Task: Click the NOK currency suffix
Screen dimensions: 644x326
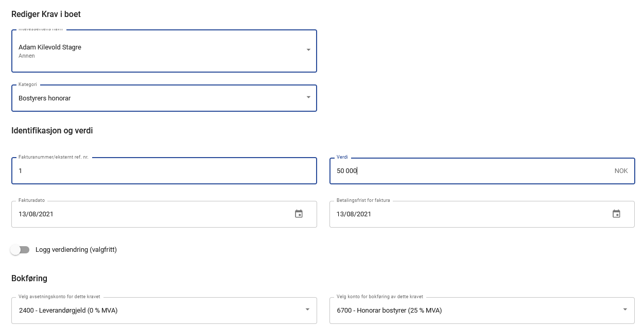Action: tap(621, 171)
